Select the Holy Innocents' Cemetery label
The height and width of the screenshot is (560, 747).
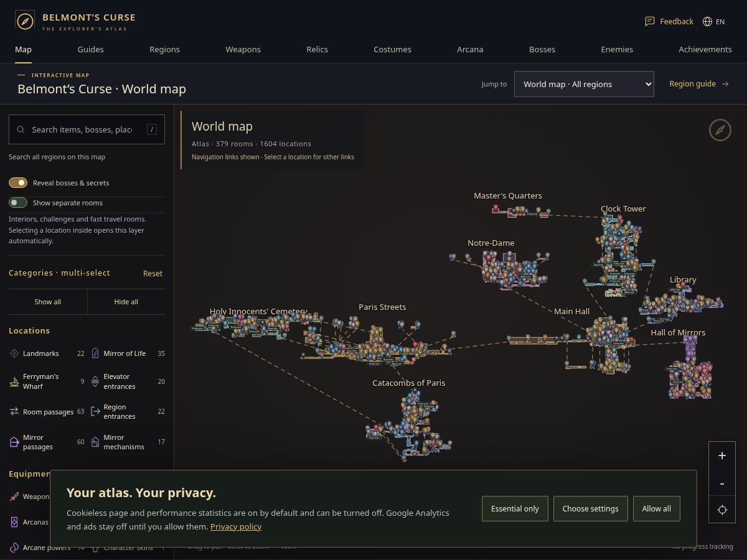tap(258, 311)
